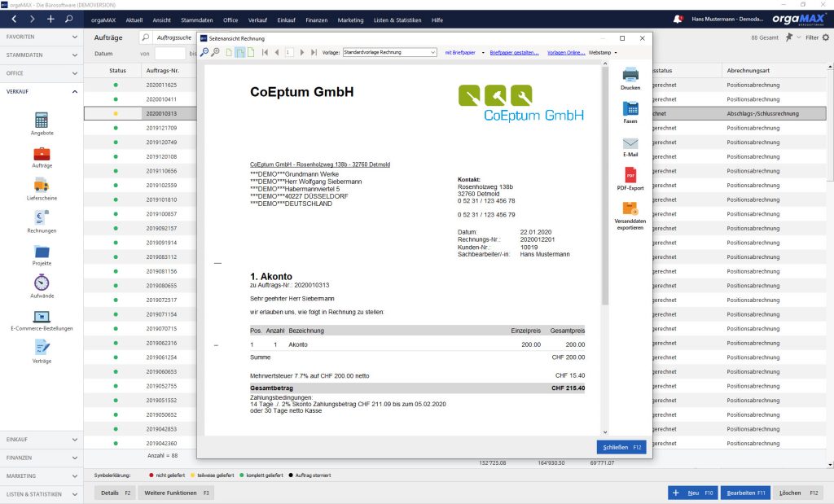Viewport: 834px width, 504px height.
Task: Open filter settings gear icon
Action: point(826,37)
